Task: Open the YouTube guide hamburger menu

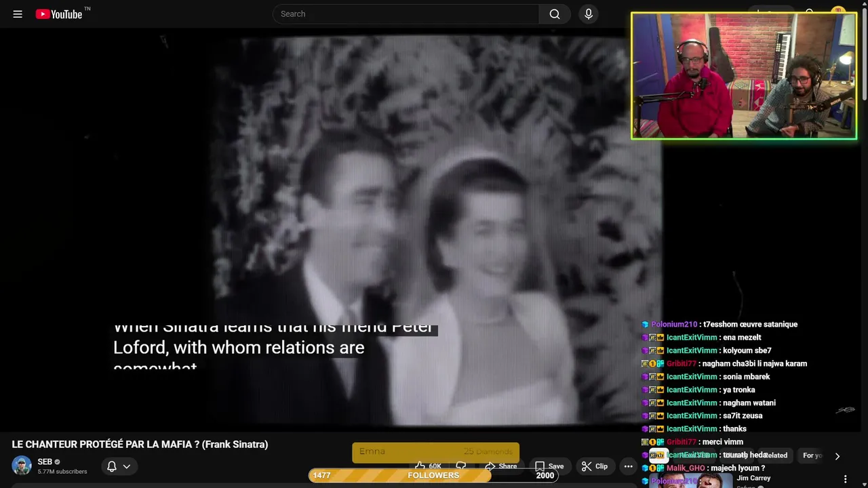Action: pyautogui.click(x=18, y=14)
